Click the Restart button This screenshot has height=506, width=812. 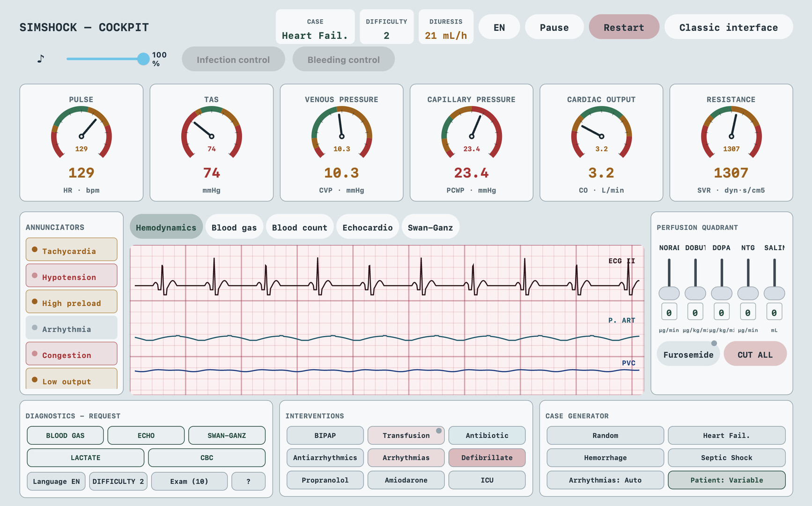coord(624,27)
